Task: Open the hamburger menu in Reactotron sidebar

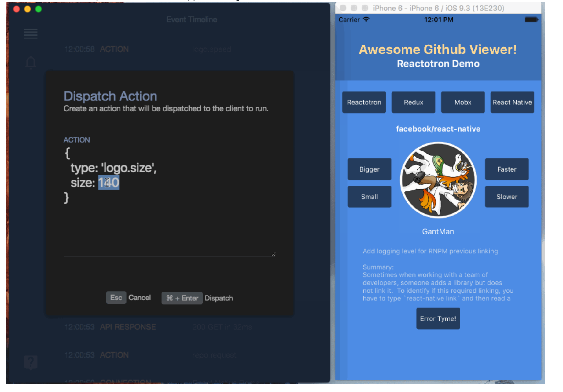Action: coord(31,34)
